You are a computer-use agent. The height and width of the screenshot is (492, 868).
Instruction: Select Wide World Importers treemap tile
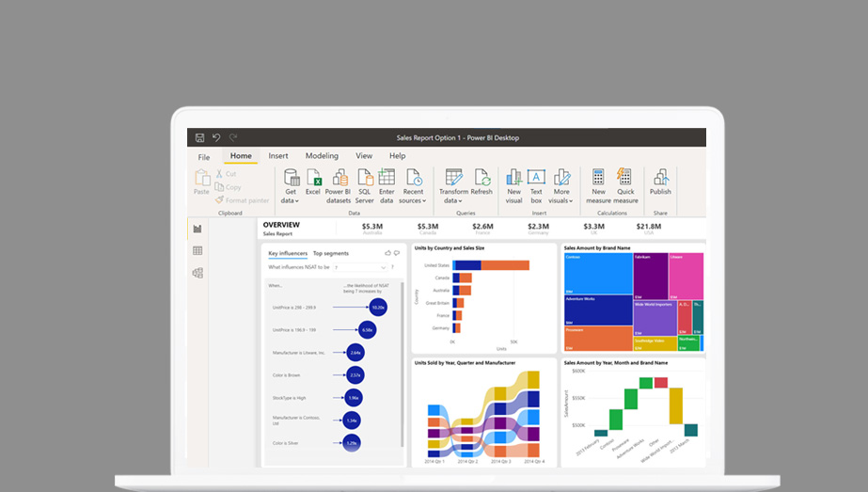click(x=655, y=319)
